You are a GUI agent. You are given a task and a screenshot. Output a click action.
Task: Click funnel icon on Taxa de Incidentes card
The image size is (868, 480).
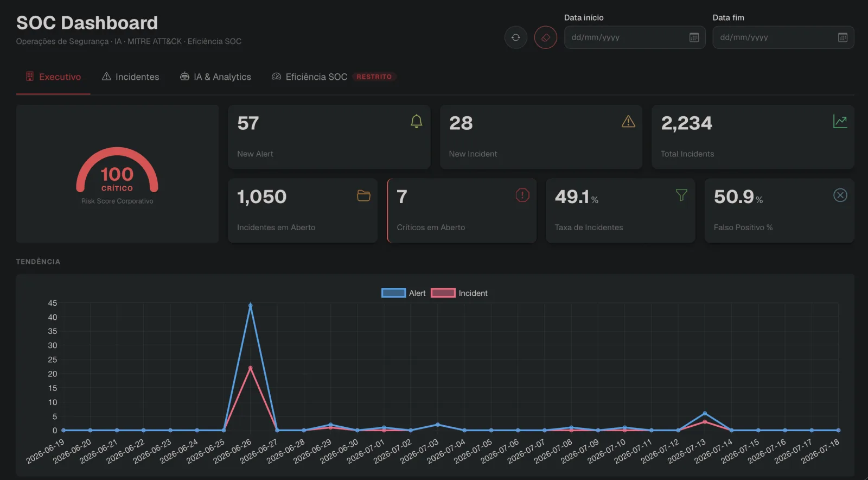pyautogui.click(x=681, y=195)
